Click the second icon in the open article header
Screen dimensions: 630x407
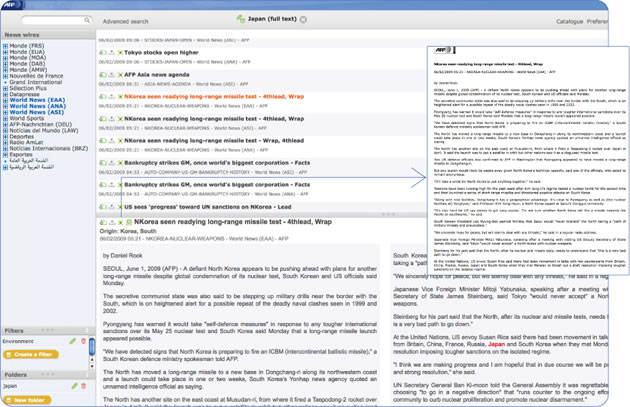[112, 222]
